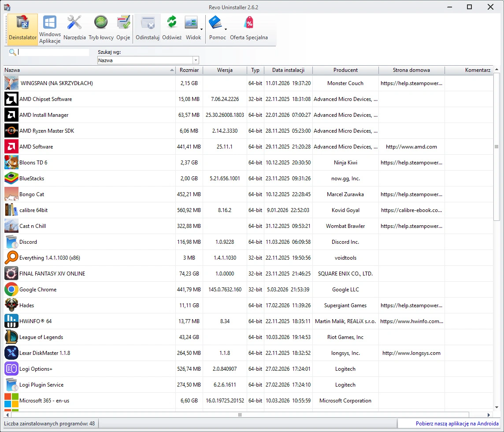Select the Google Chrome entry
This screenshot has width=504, height=432.
pos(38,290)
